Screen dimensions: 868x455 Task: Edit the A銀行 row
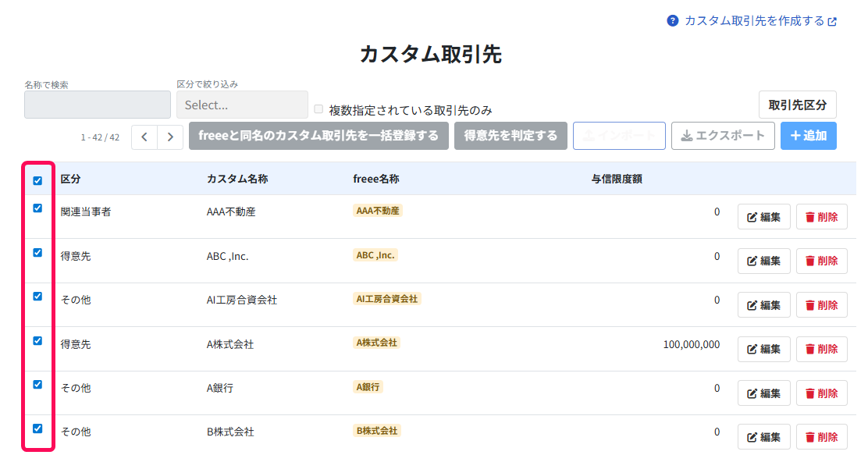click(x=764, y=393)
